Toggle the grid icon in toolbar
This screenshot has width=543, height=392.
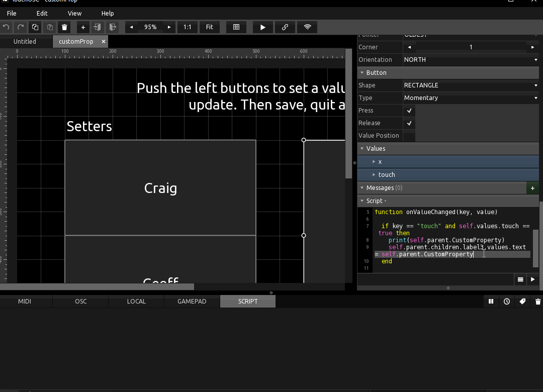coord(236,27)
